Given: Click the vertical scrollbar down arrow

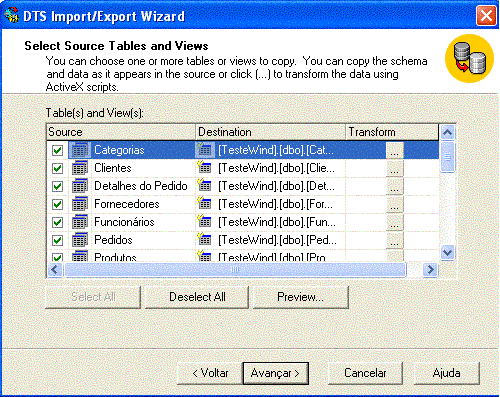Looking at the screenshot, I should pyautogui.click(x=447, y=253).
